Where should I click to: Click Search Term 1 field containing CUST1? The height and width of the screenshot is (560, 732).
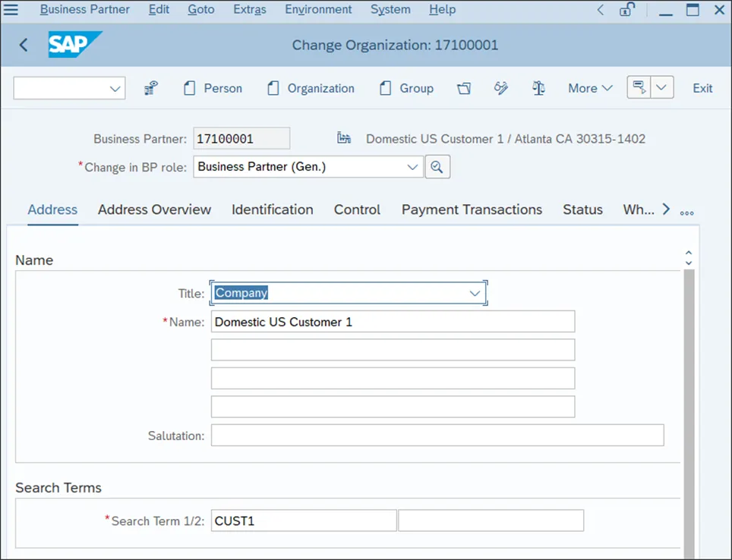(x=304, y=521)
